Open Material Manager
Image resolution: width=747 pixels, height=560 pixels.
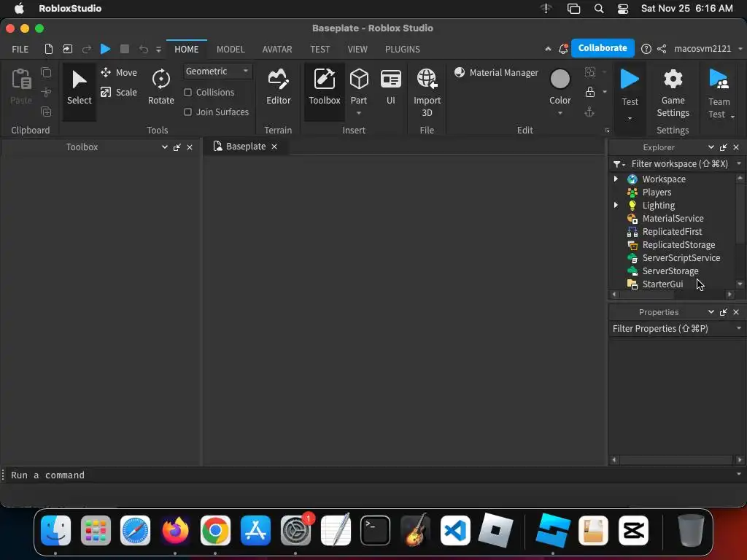[x=496, y=72]
